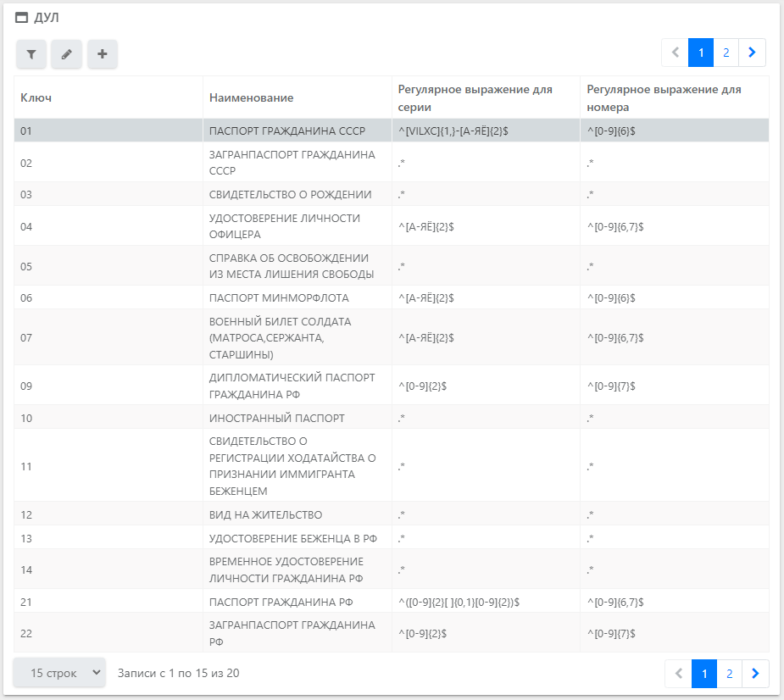Open the 15 строк rows dropdown
This screenshot has width=784, height=700.
tap(59, 673)
